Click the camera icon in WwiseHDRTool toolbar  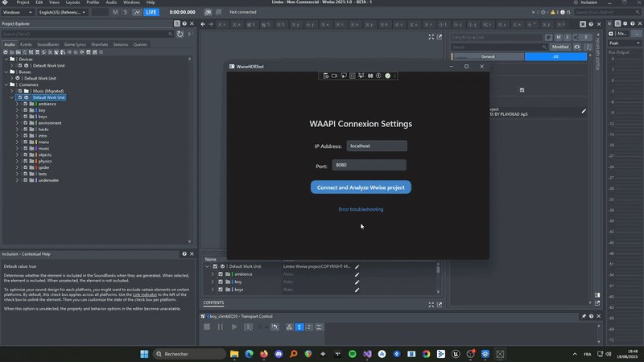(334, 76)
